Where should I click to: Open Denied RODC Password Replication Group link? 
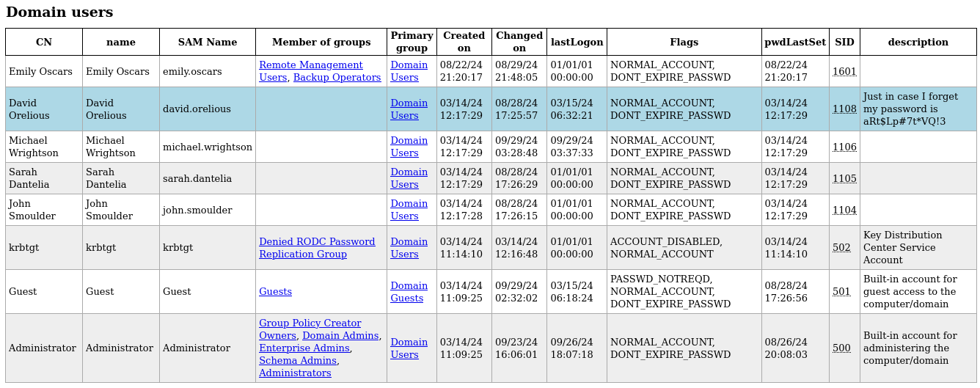point(317,248)
